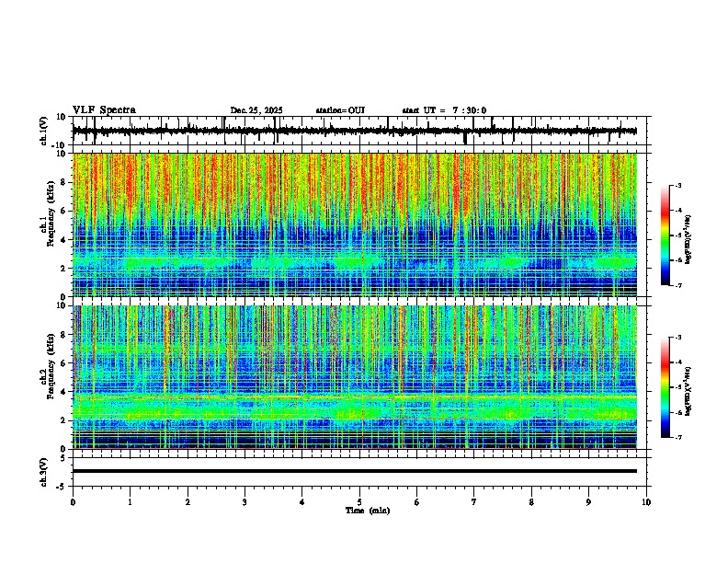Image resolution: width=728 pixels, height=563 pixels.
Task: Click the "-3" label on upper colorbar
Action: pos(678,185)
